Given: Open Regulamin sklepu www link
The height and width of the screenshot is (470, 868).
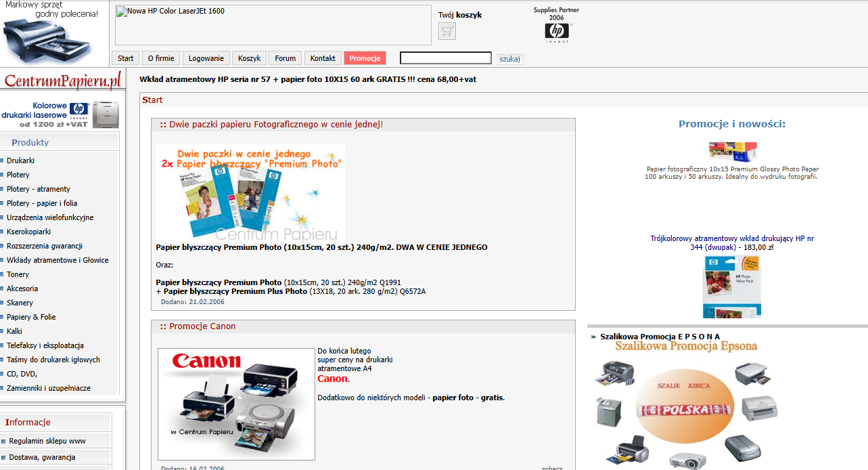Looking at the screenshot, I should click(x=47, y=441).
